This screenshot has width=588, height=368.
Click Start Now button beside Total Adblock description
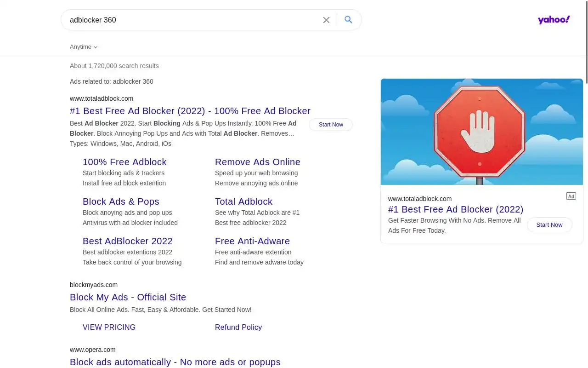[331, 125]
